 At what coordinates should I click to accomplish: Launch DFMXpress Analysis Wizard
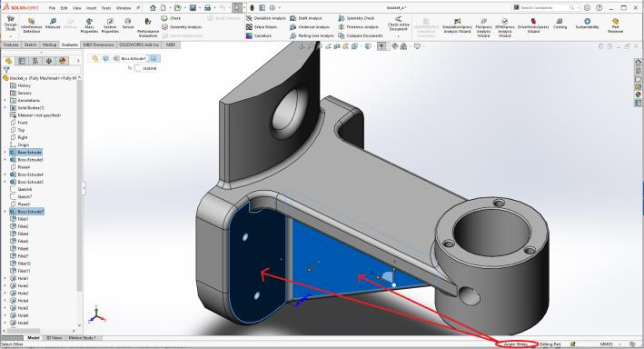(504, 27)
